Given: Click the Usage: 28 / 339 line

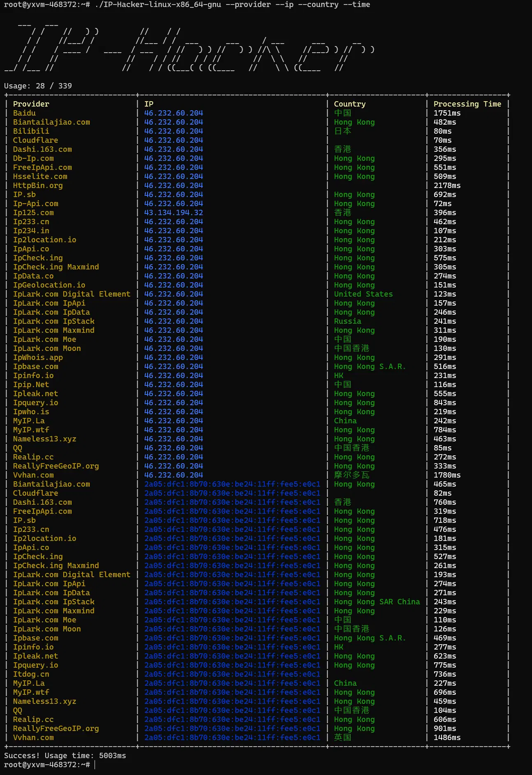Looking at the screenshot, I should click(38, 86).
